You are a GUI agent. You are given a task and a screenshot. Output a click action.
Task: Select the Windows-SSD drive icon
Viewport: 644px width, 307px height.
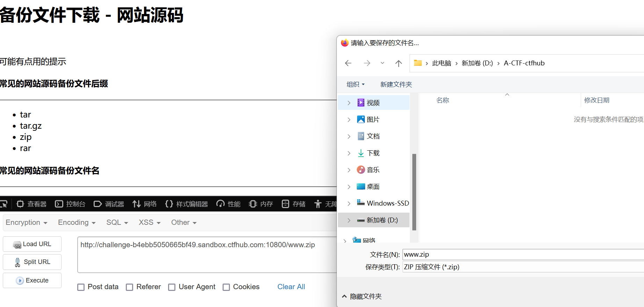click(x=361, y=203)
